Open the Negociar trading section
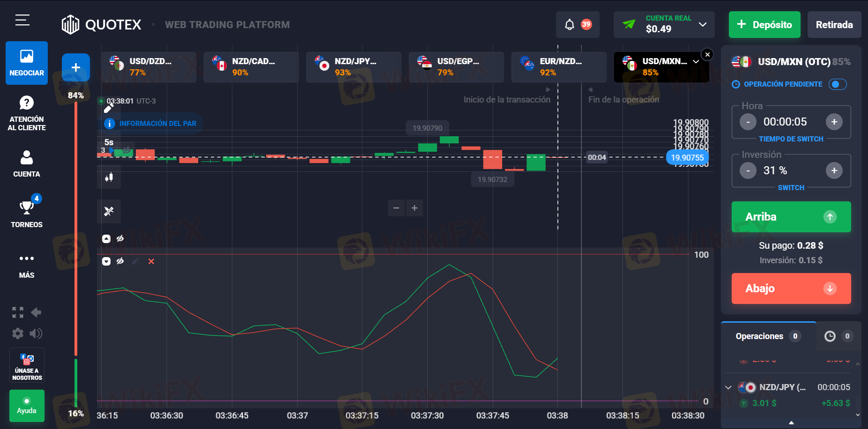This screenshot has height=429, width=868. pos(27,63)
